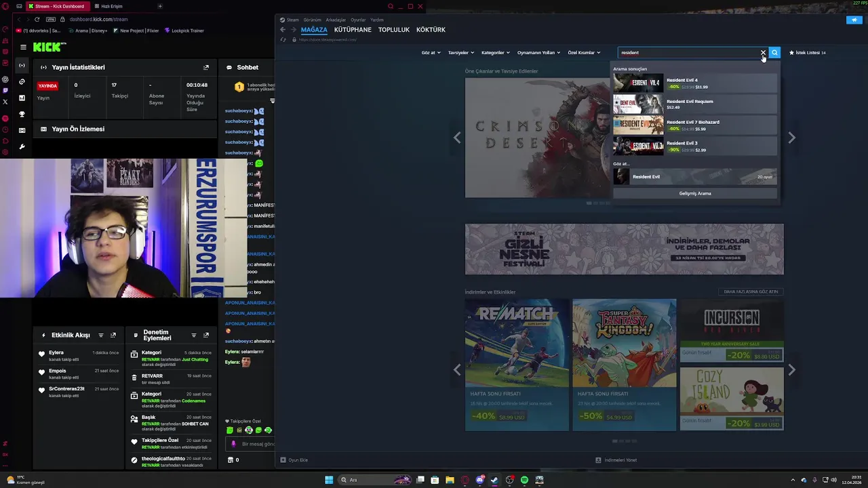Open the Kick hamburger menu
Viewport: 868px width, 488px height.
click(x=23, y=47)
